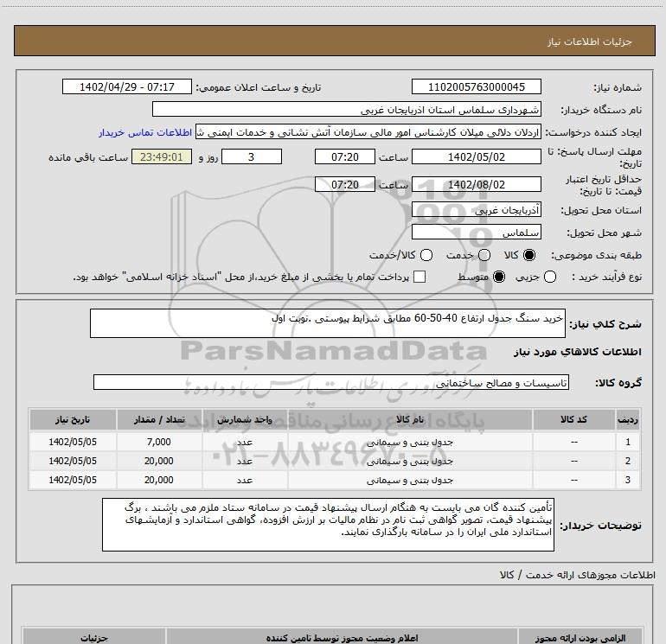Click the need description text خرید سنگ جدول

[x=328, y=323]
